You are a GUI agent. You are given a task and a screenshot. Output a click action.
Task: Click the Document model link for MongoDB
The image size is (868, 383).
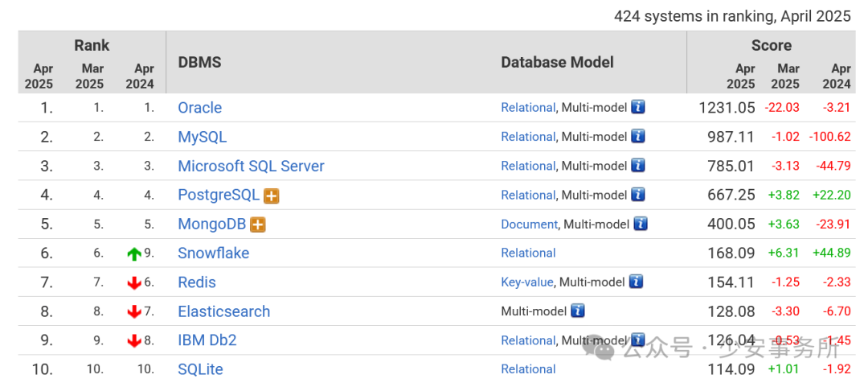pos(529,224)
